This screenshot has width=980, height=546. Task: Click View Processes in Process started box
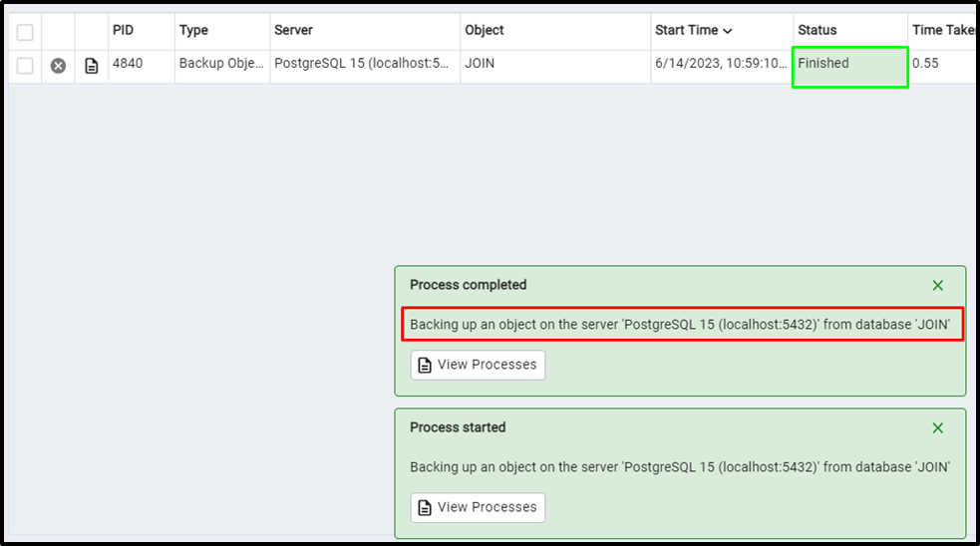tap(478, 507)
